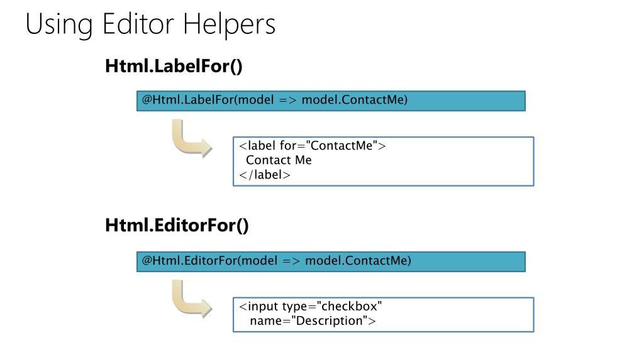Click the curved arrow below the EditorFor code
Image resolution: width=644 pixels, height=362 pixels.
[192, 299]
